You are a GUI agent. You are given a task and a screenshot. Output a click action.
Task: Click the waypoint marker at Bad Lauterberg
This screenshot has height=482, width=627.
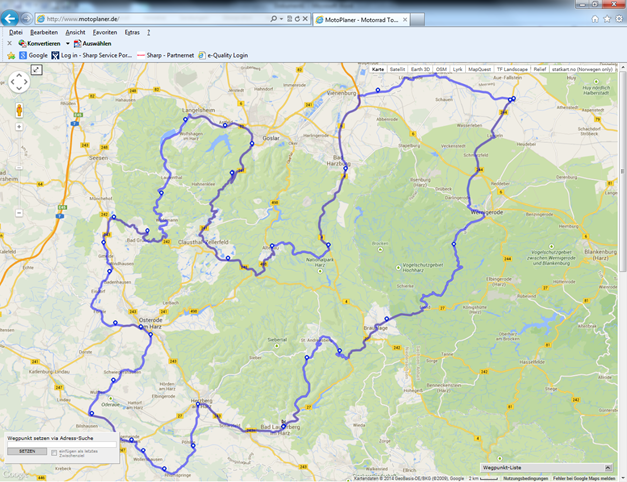click(283, 426)
